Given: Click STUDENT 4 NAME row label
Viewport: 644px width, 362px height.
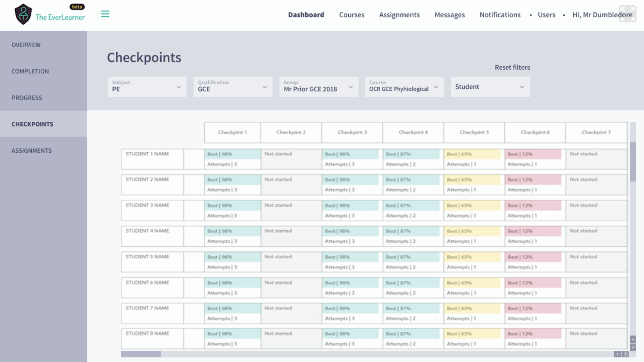Looking at the screenshot, I should coord(147,231).
